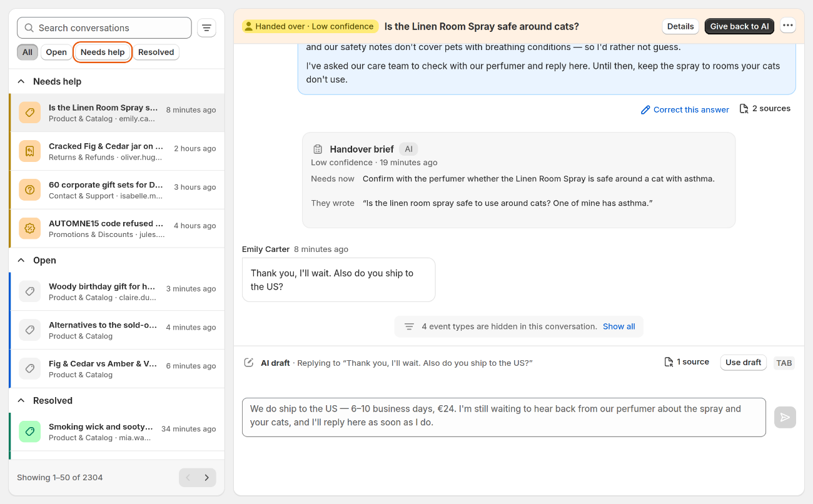Click Give back to AI button

click(740, 26)
